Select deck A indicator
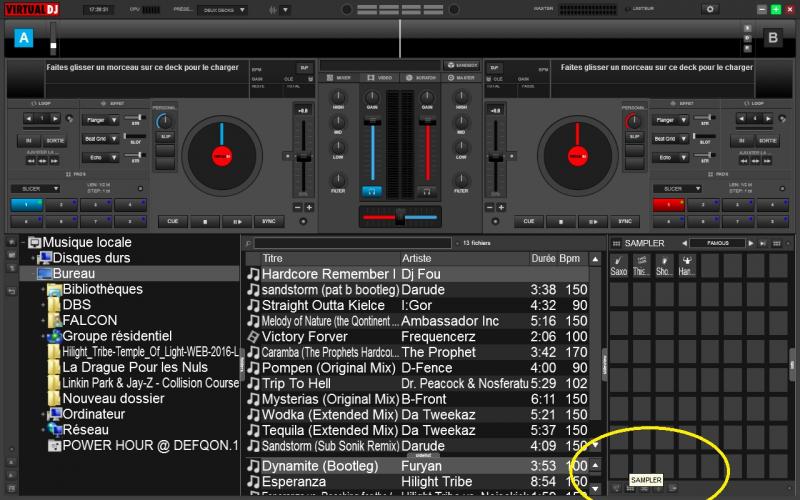 23,38
